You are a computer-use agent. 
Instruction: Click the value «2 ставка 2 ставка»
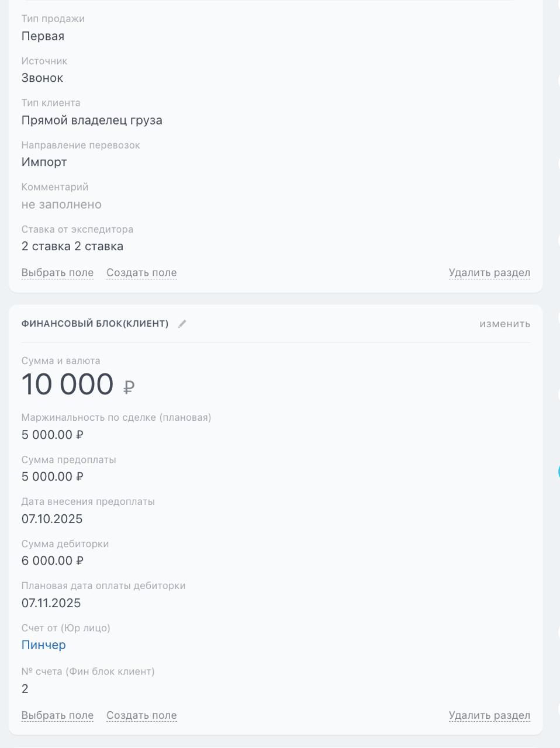point(72,247)
